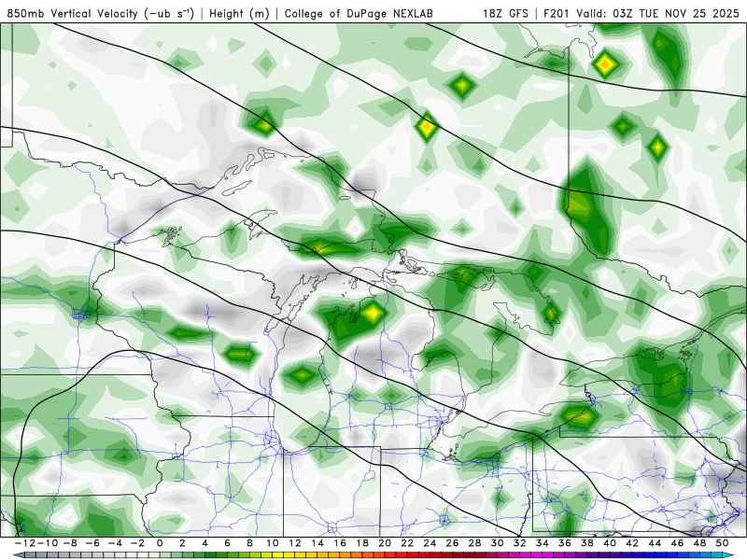Click the "20" value on the color scale

[385, 543]
